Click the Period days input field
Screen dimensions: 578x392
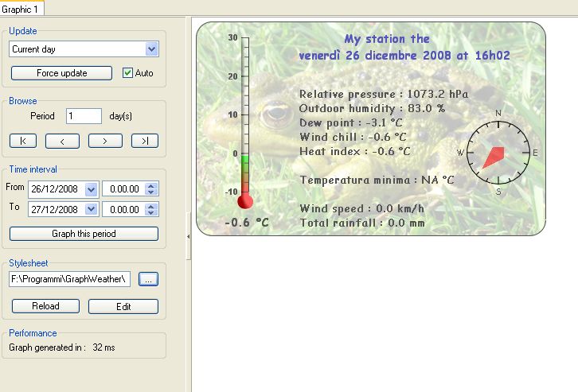coord(84,116)
